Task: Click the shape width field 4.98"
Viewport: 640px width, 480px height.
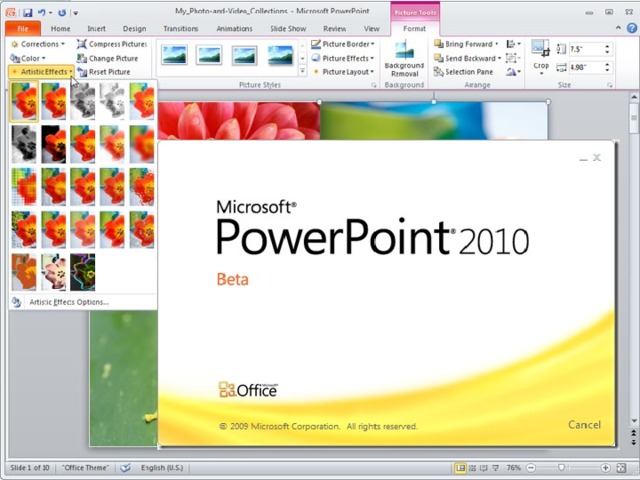Action: tap(586, 67)
